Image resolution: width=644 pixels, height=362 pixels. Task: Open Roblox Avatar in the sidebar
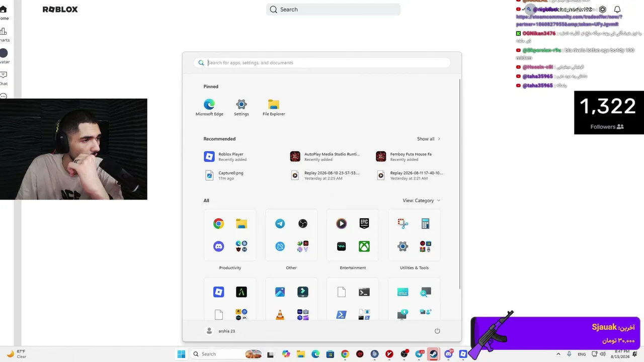tap(4, 56)
